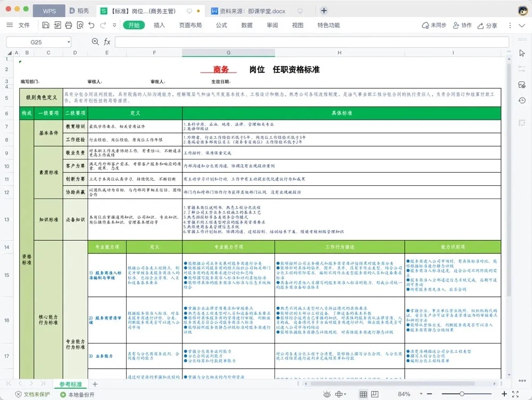Select the cursor tool in the right sidebar

522,53
